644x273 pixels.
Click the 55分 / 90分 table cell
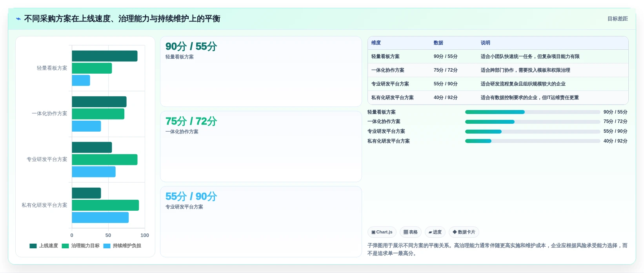[446, 84]
